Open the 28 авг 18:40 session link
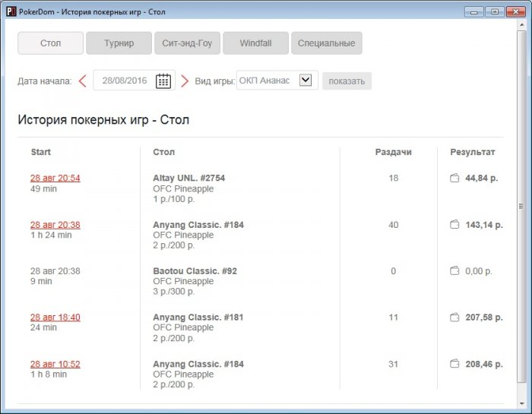This screenshot has height=414, width=532. point(55,318)
